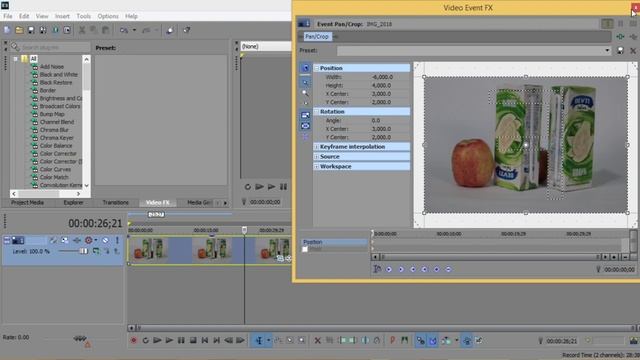Stop playback in the main transport bar
This screenshot has width=640, height=360.
pyautogui.click(x=193, y=340)
